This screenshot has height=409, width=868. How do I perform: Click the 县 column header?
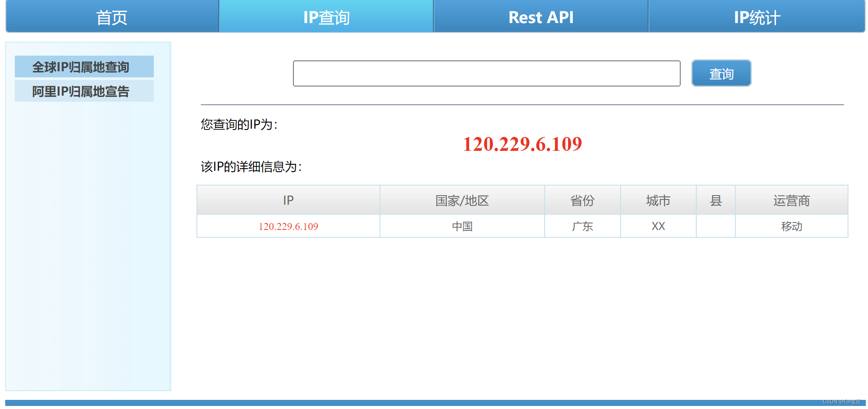point(716,200)
